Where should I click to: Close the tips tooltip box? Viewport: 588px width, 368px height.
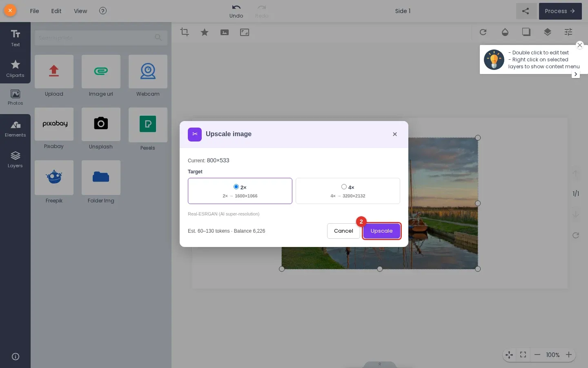click(x=580, y=45)
